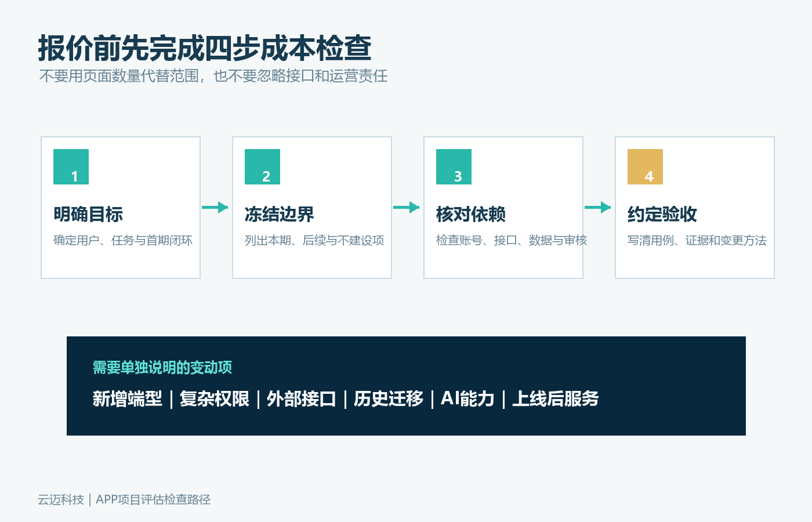The image size is (812, 522).
Task: Select the heading 冻结边界
Action: point(280,214)
